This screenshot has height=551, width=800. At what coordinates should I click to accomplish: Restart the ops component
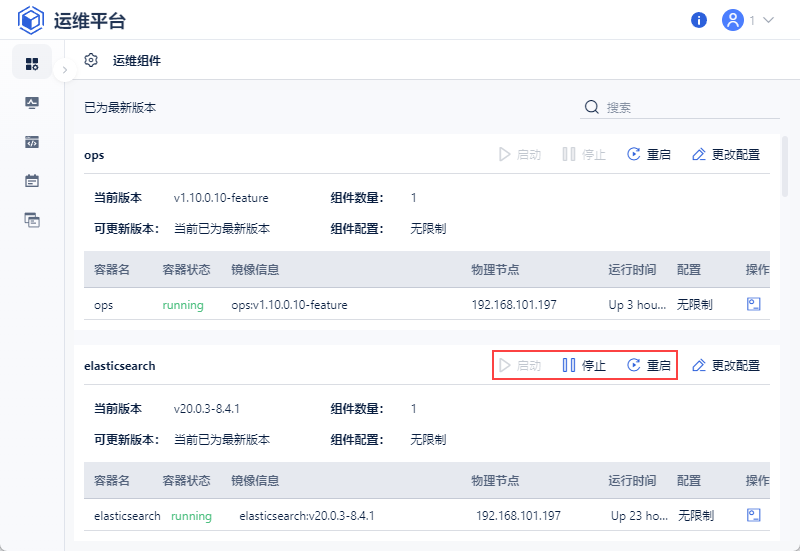pos(649,154)
